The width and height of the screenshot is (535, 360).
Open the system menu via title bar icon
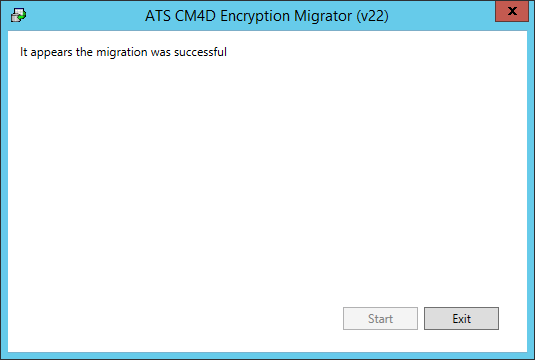(x=18, y=15)
